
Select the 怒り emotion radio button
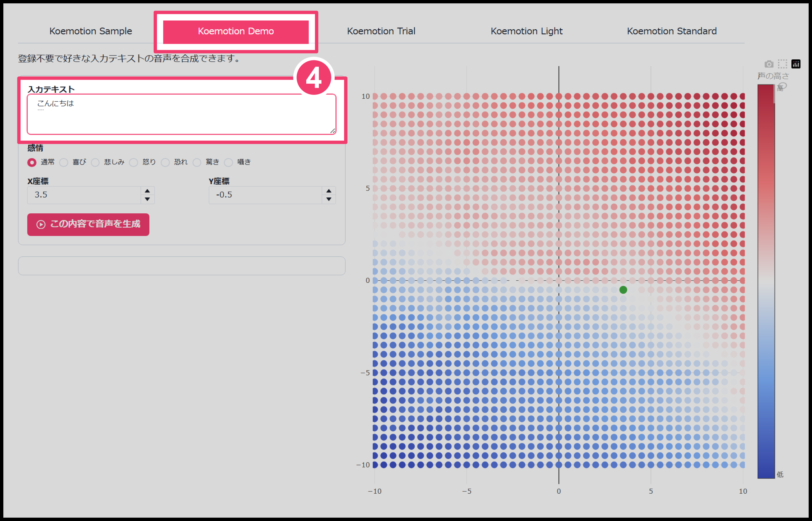click(134, 162)
